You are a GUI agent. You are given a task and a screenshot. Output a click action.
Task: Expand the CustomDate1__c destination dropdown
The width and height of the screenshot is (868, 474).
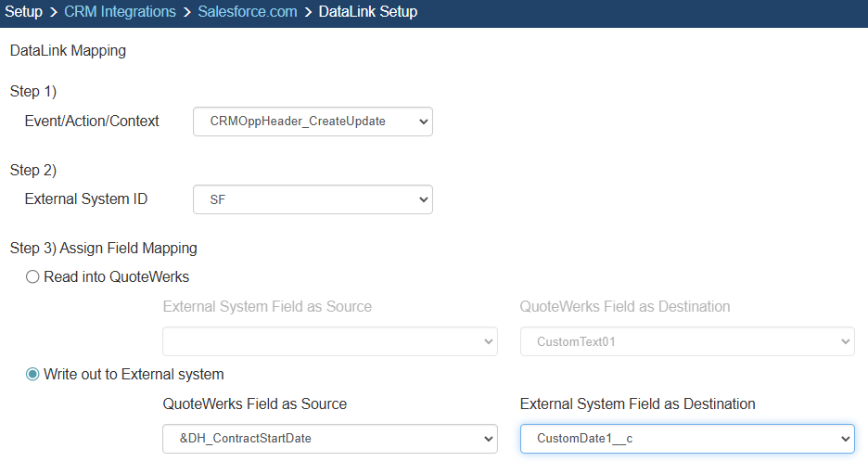[686, 439]
